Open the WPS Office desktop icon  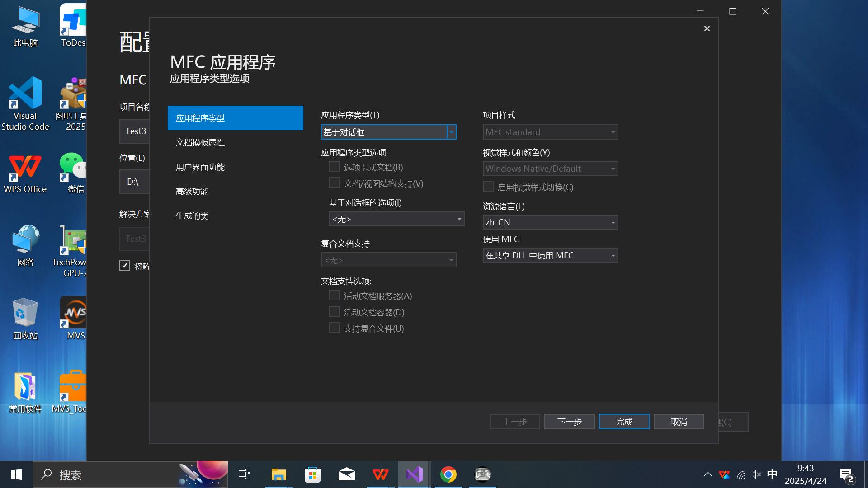click(x=25, y=174)
